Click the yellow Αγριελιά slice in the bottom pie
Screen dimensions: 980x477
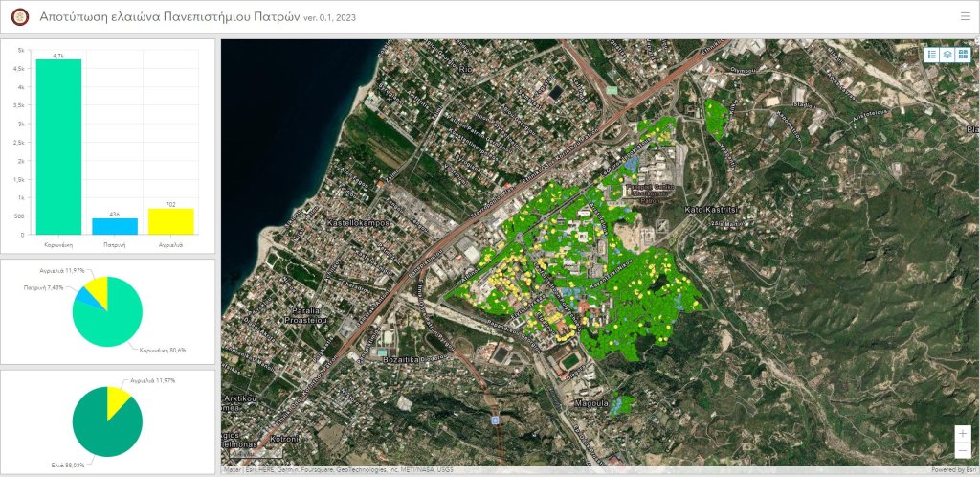point(118,397)
